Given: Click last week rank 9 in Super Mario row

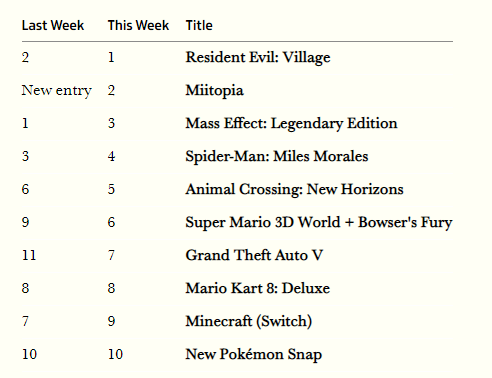Looking at the screenshot, I should coord(26,222).
